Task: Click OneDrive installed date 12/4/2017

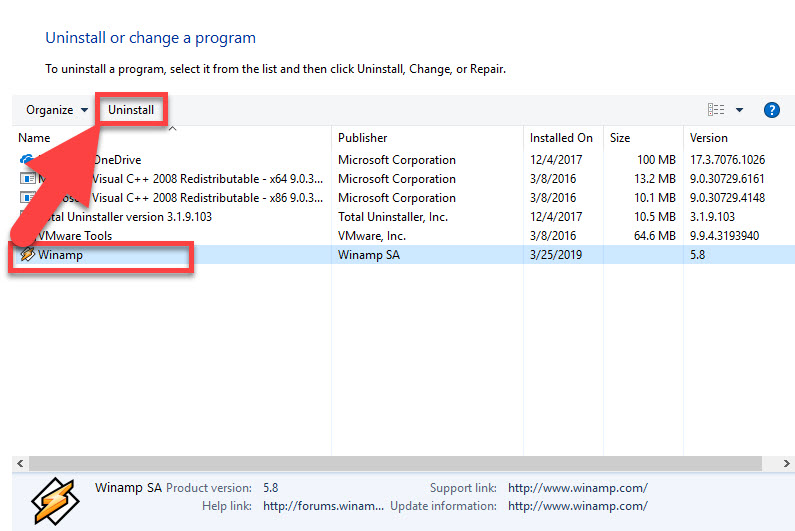Action: click(556, 160)
